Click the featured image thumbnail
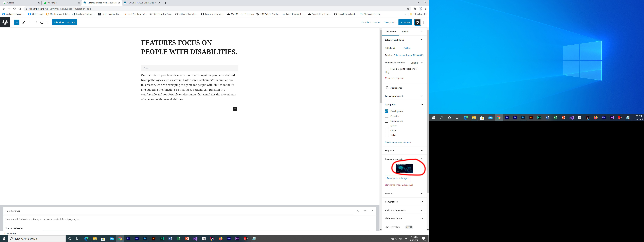This screenshot has height=242, width=644. pyautogui.click(x=405, y=168)
